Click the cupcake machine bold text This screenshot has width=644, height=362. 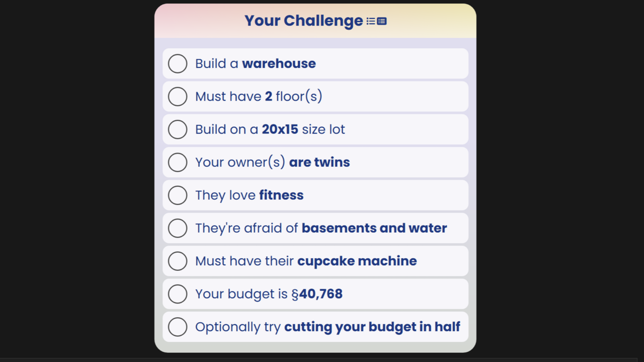click(357, 261)
